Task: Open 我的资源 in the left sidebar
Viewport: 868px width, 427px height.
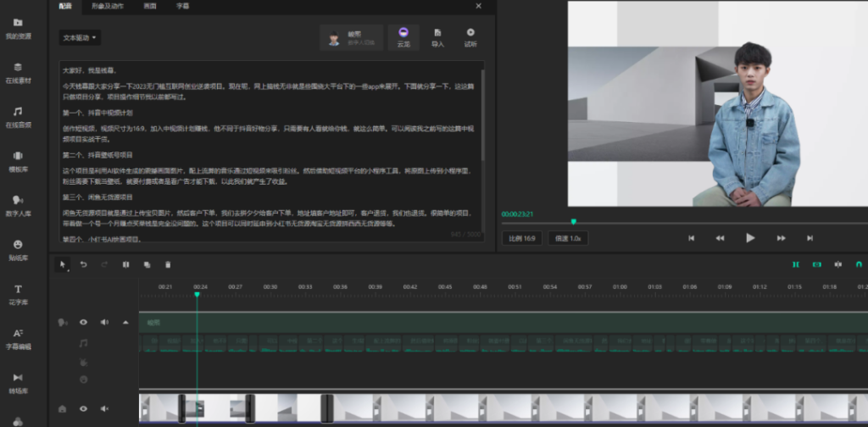Action: 18,27
